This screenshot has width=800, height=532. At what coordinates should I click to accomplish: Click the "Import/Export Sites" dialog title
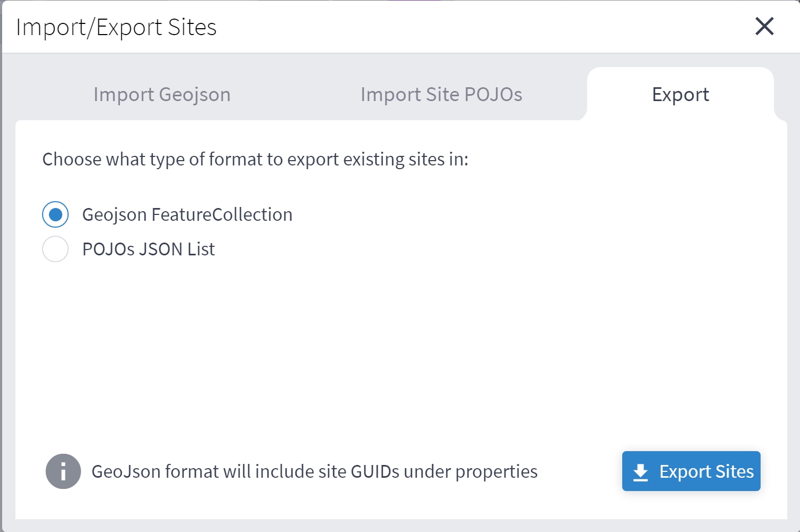(116, 27)
